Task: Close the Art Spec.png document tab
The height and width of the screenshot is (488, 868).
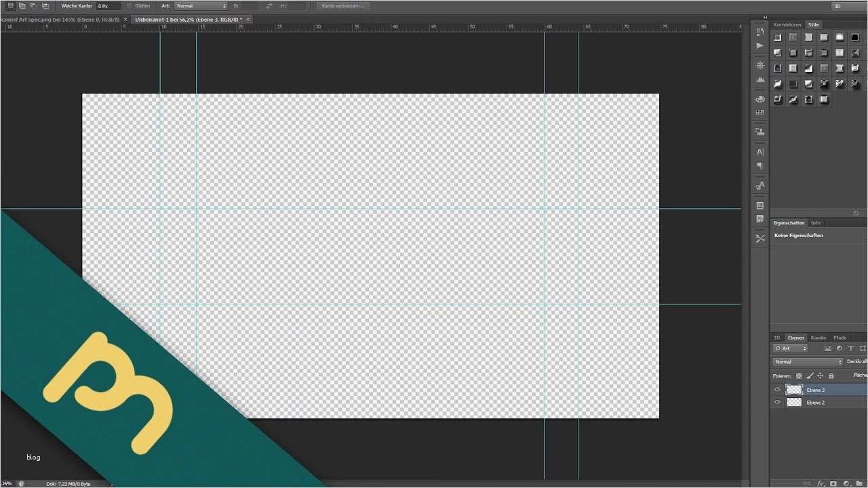Action: [125, 20]
